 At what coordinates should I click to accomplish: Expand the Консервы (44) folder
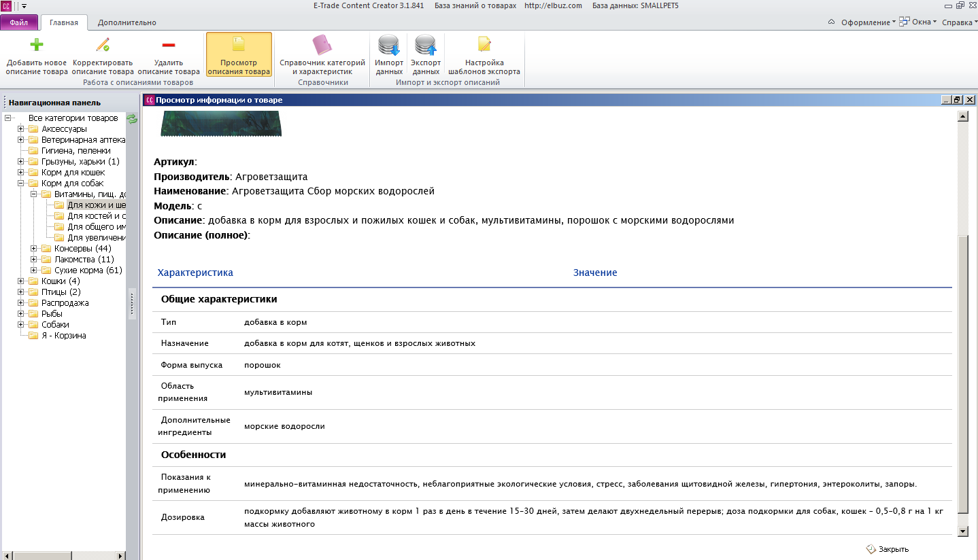tap(34, 249)
